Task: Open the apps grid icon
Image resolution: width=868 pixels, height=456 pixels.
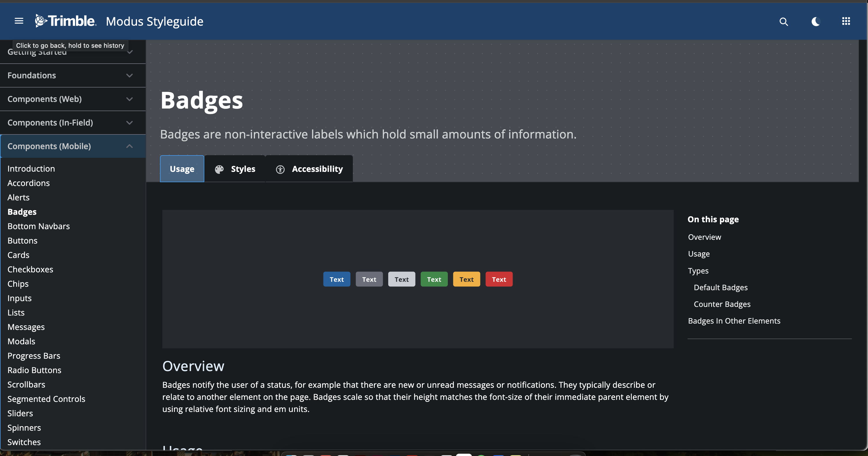Action: click(846, 21)
